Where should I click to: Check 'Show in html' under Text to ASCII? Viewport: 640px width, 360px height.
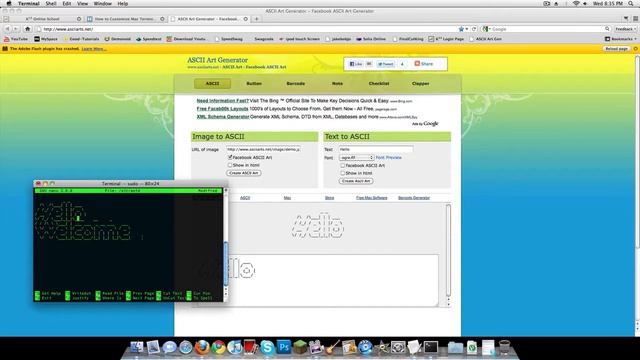[342, 173]
